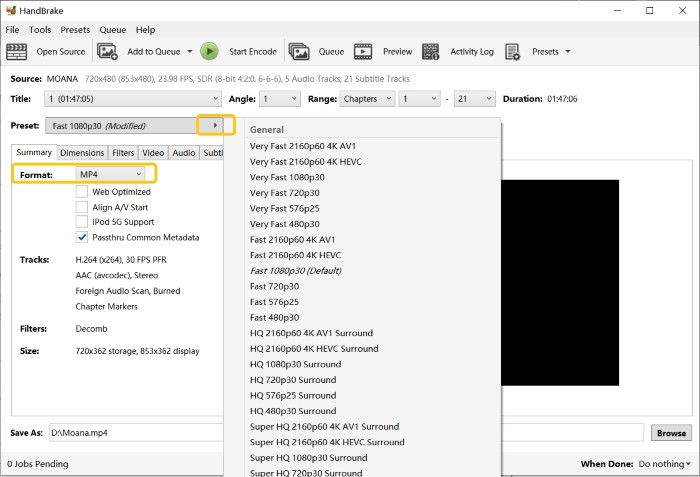Click the Preview filmstrip icon
This screenshot has width=700, height=477.
point(363,52)
